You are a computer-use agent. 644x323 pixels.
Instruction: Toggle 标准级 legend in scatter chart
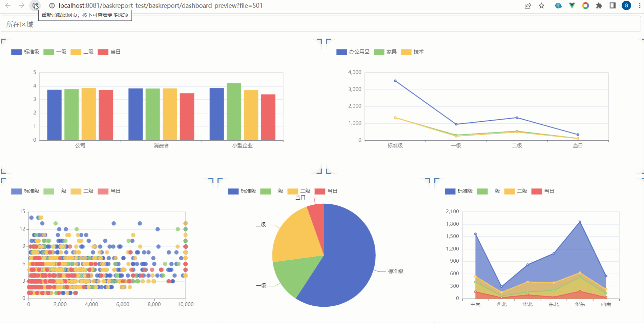tap(25, 191)
